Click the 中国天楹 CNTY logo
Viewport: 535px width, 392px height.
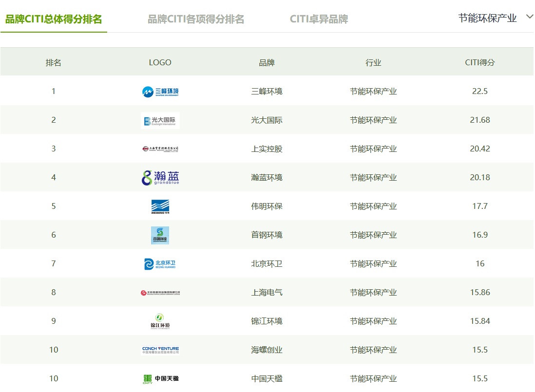(x=160, y=378)
